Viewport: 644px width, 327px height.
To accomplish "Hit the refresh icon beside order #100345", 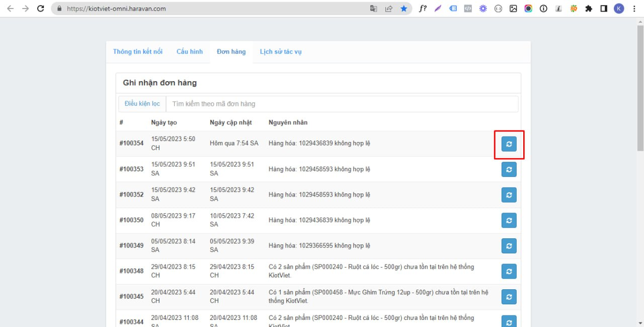I will tap(509, 297).
